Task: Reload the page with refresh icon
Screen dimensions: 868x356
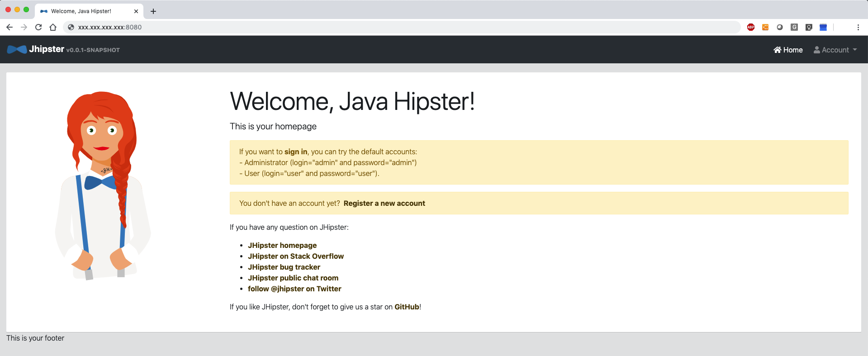Action: point(38,27)
